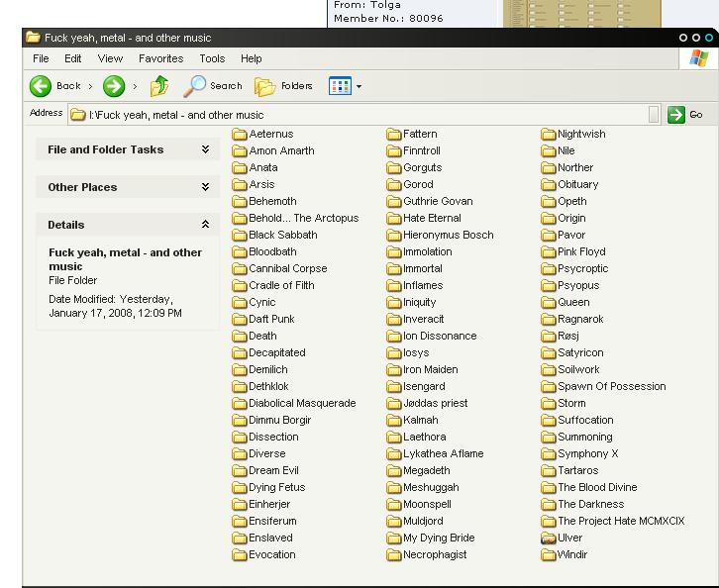719x588 pixels.
Task: Click the green Back arrow icon
Action: (x=41, y=86)
